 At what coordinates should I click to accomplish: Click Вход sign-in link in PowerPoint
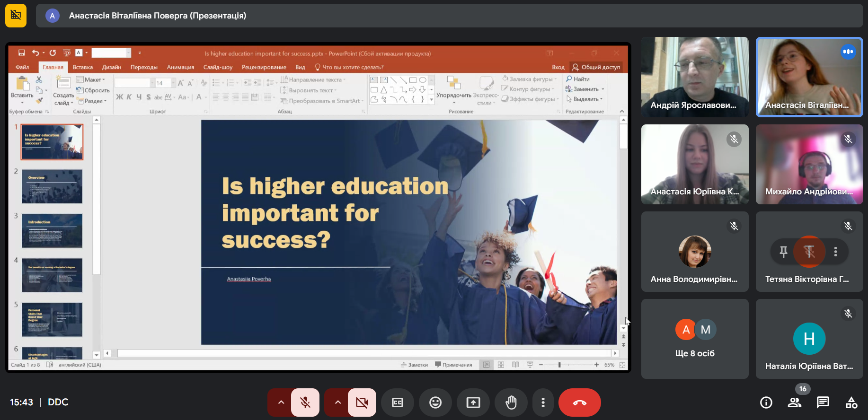558,67
